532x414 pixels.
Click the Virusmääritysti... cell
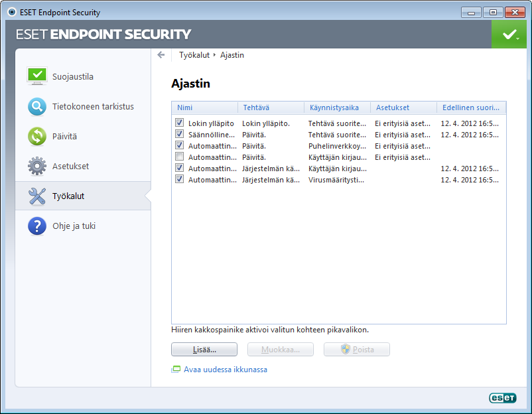pyautogui.click(x=336, y=180)
